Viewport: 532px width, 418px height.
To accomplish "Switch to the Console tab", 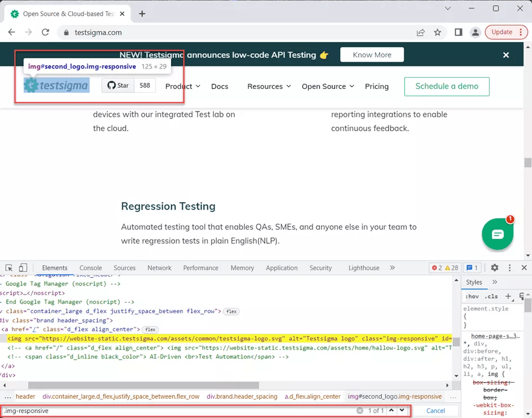I will point(91,268).
